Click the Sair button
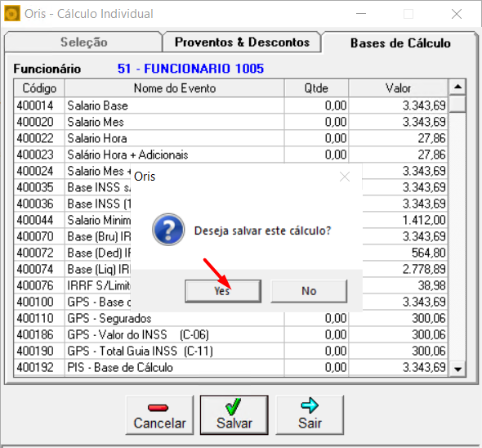482x448 pixels. tap(310, 414)
